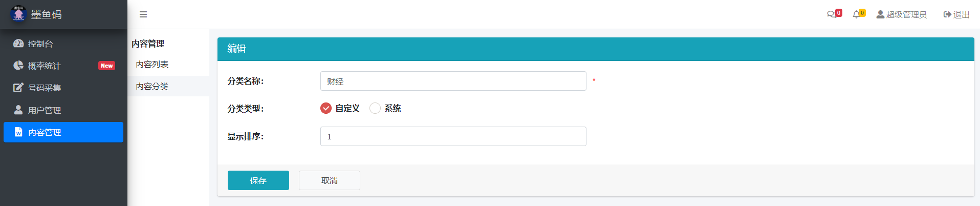
Task: Click the 分类名称 input field
Action: pos(453,81)
